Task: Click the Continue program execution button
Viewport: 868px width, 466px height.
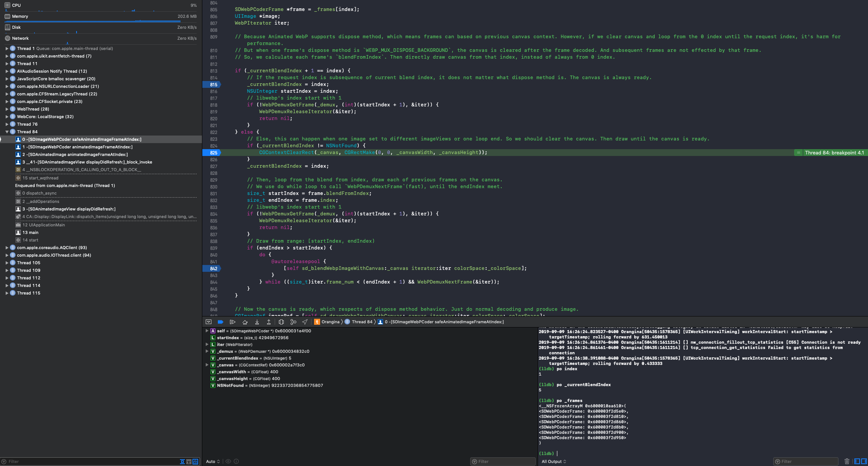Action: point(232,321)
